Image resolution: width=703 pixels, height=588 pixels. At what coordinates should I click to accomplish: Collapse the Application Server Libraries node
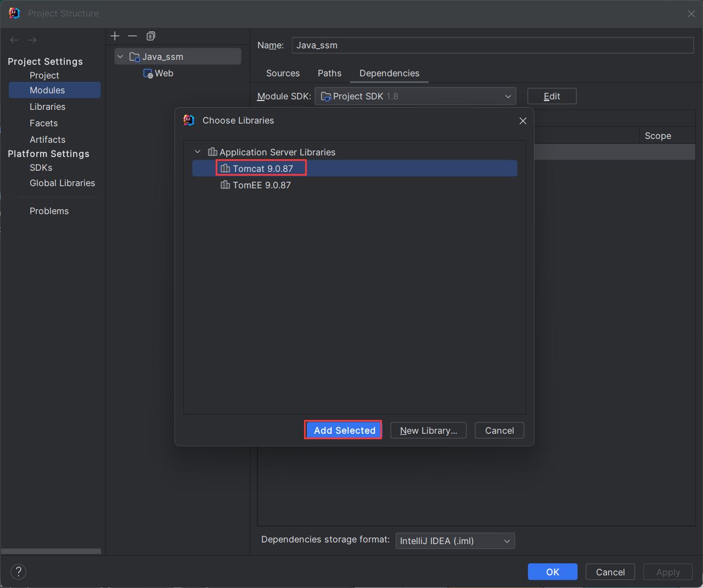(x=198, y=152)
